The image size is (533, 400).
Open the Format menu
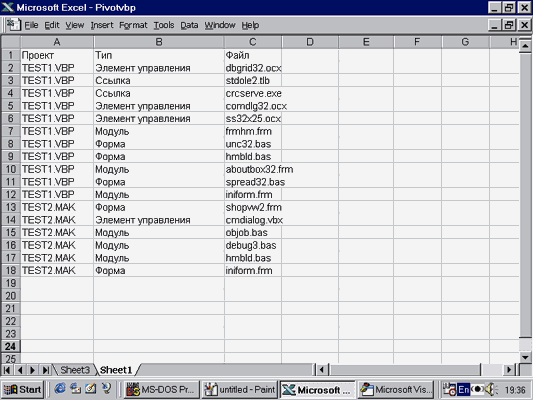133,25
